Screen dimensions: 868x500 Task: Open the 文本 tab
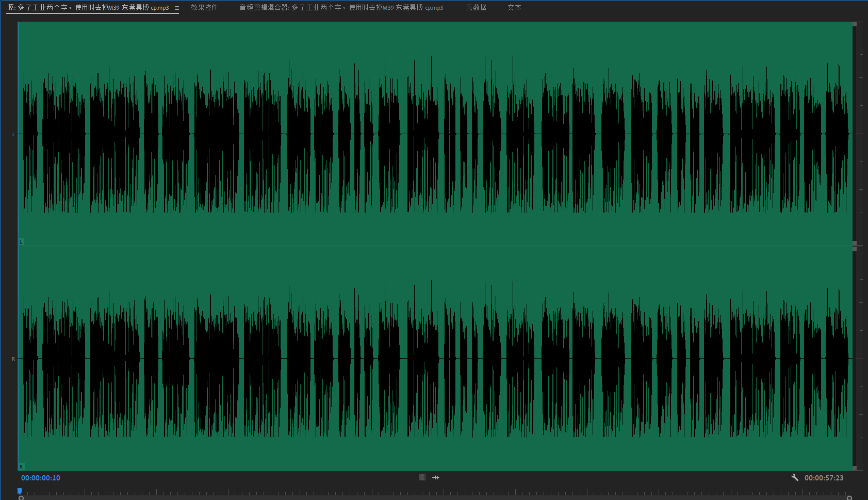(x=514, y=8)
